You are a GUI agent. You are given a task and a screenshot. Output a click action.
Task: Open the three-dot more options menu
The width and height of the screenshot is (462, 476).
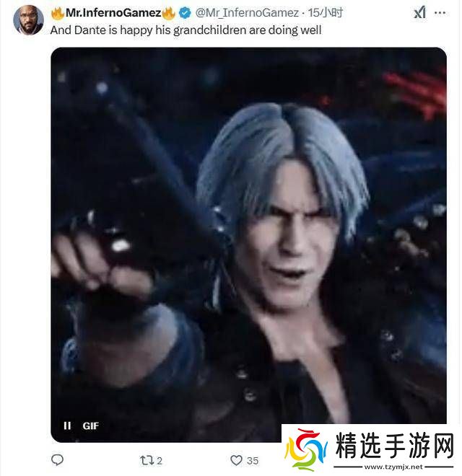(x=440, y=13)
